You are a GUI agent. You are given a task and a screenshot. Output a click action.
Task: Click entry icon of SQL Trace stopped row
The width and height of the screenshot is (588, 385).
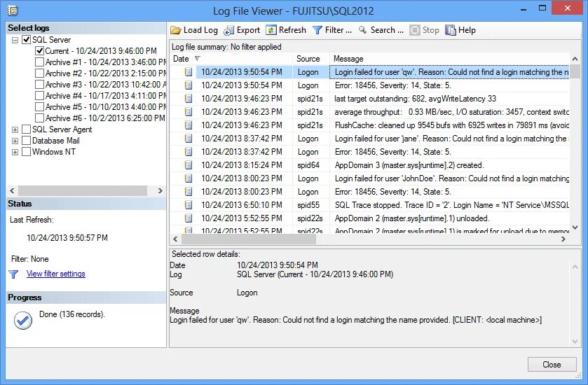coord(189,205)
